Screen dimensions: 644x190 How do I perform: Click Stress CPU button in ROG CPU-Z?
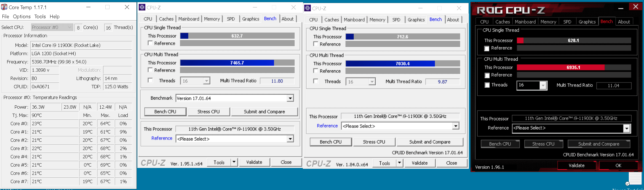543,144
